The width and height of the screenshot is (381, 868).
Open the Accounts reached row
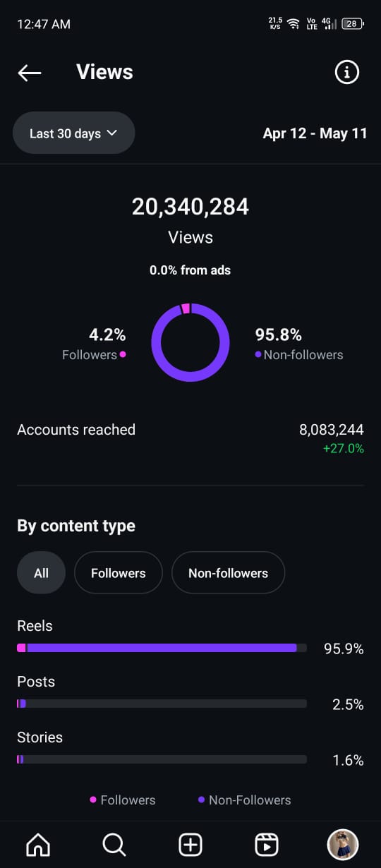pyautogui.click(x=190, y=438)
